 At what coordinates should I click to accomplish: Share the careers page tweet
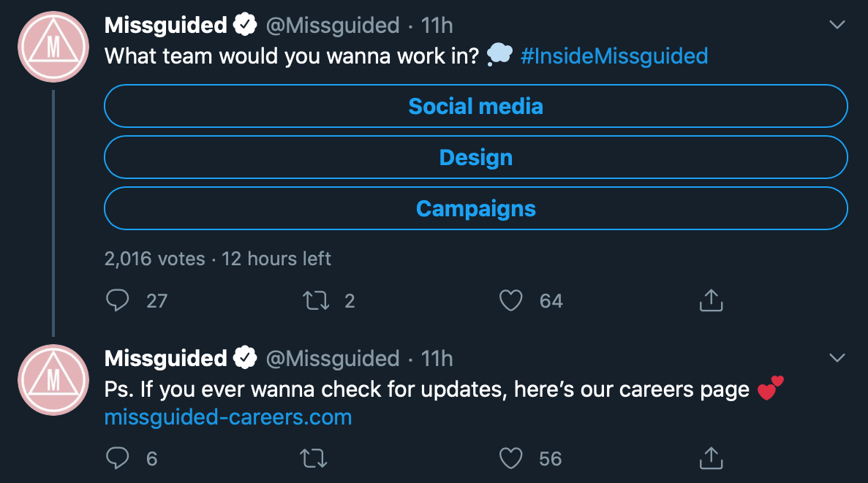(x=711, y=458)
